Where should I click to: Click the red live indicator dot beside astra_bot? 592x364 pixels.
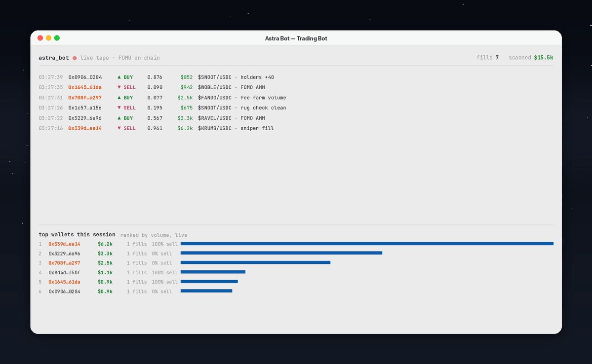point(75,58)
